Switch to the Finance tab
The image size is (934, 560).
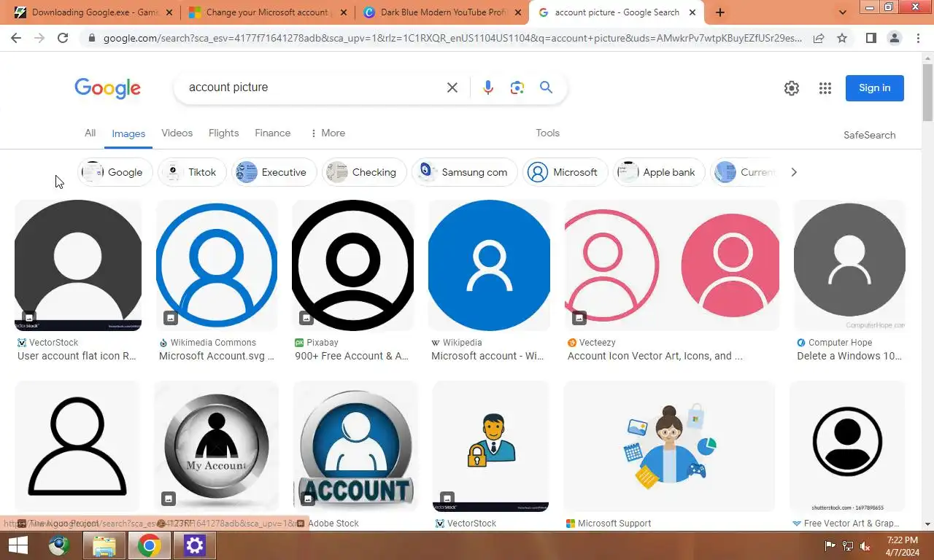[x=272, y=133]
